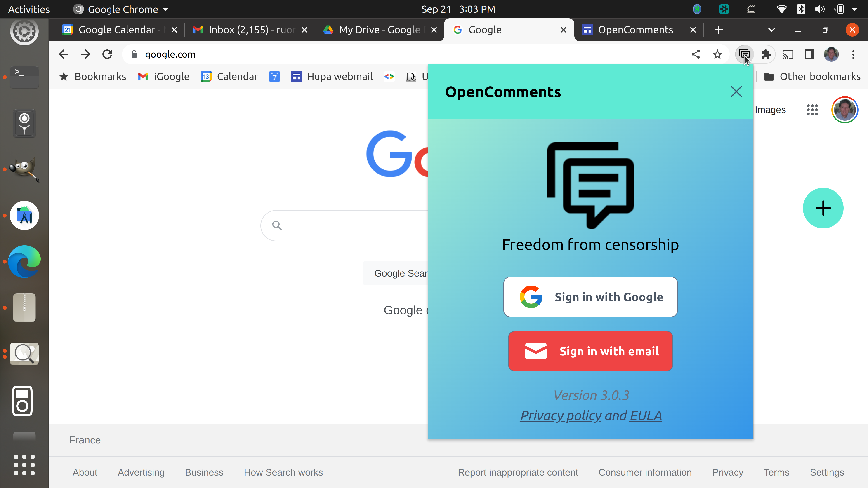Image resolution: width=868 pixels, height=488 pixels.
Task: Open the Privacy policy link
Action: [561, 416]
